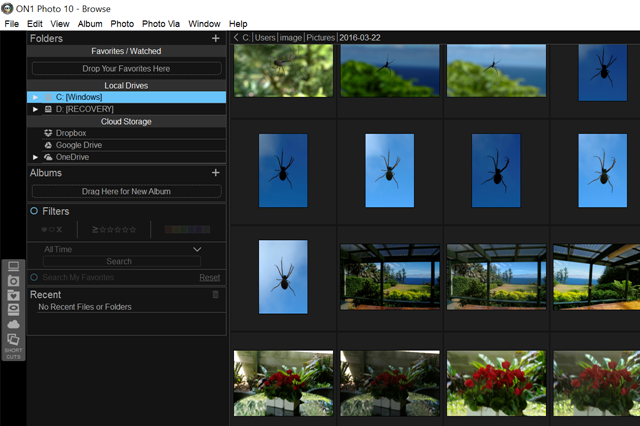This screenshot has height=426, width=640.
Task: Expand the D: [RECOVERY] drive
Action: (36, 109)
